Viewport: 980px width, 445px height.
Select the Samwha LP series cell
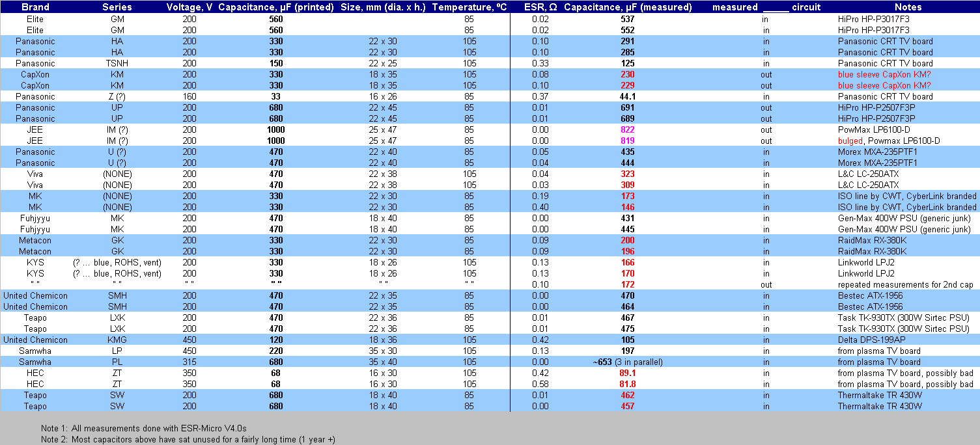point(117,351)
